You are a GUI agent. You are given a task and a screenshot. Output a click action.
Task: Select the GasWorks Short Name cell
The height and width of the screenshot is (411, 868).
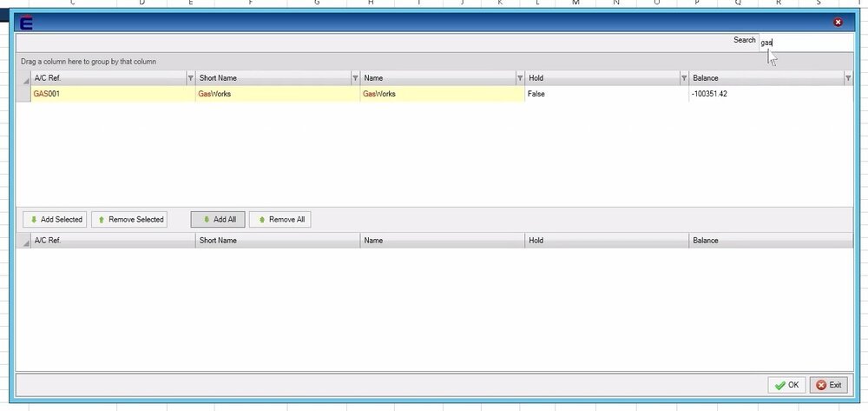[x=278, y=94]
